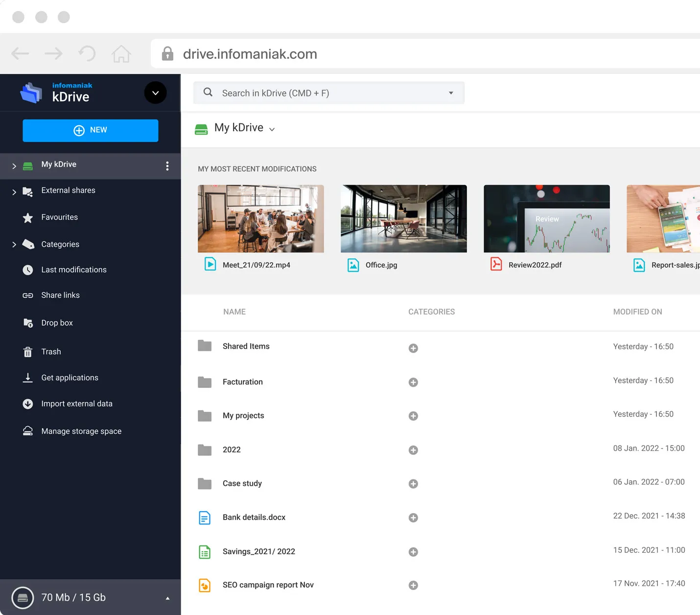Open the search filter dropdown arrow
This screenshot has height=615, width=700.
pos(451,93)
